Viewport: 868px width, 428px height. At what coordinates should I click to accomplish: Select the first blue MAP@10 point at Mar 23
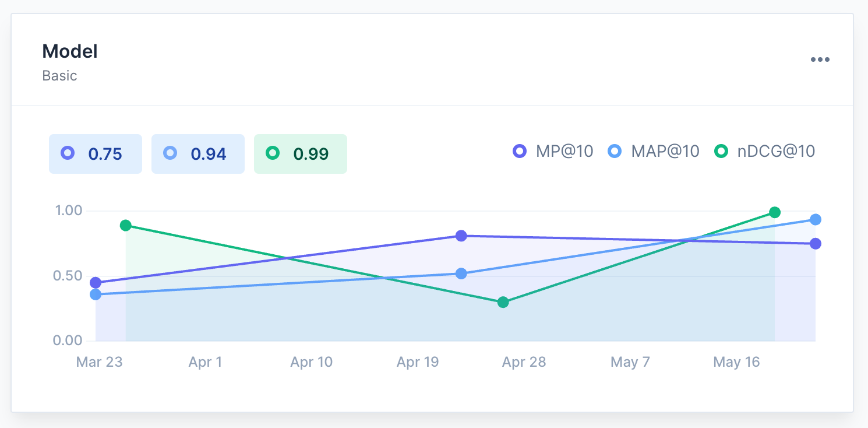96,294
